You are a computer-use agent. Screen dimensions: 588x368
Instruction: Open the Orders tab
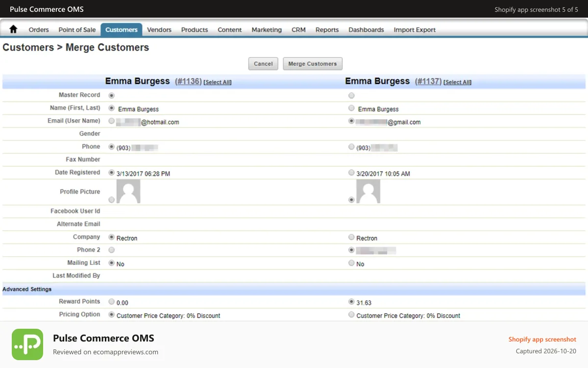coord(39,30)
